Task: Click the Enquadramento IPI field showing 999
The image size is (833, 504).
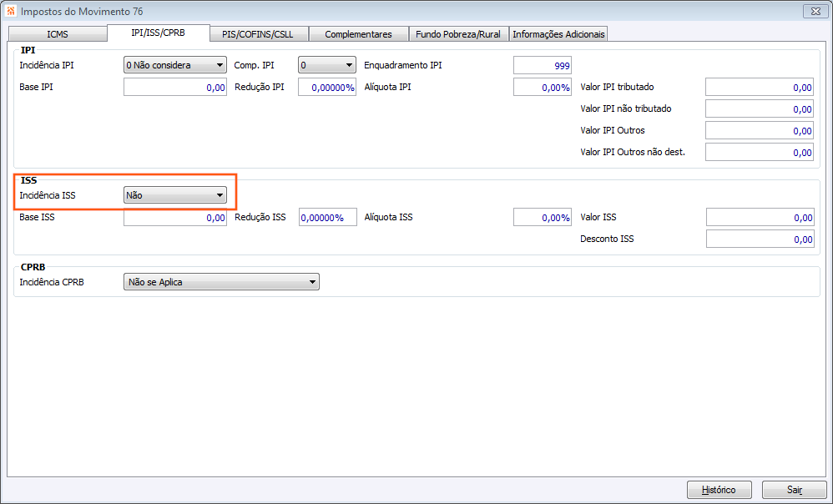Action: click(x=543, y=66)
